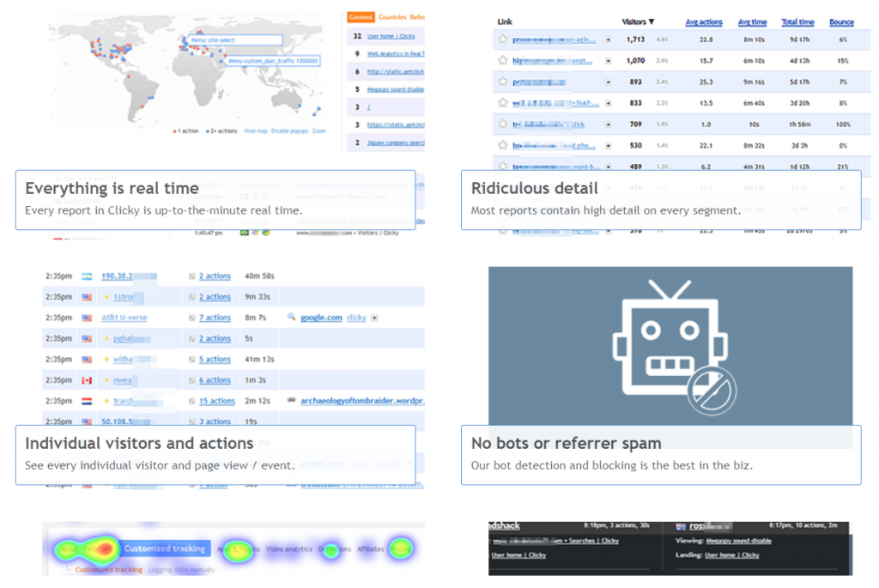Open visitor IP 190.30.2 link
The width and height of the screenshot is (879, 588).
(x=117, y=276)
